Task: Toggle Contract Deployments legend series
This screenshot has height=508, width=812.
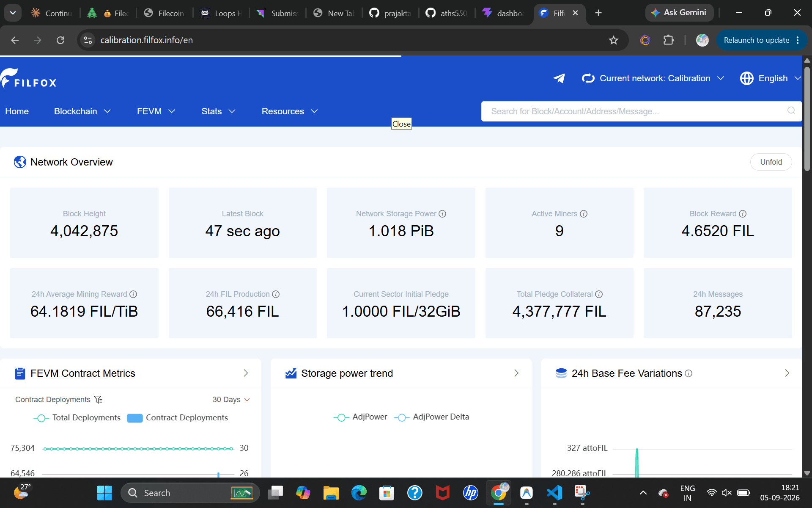Action: point(178,418)
